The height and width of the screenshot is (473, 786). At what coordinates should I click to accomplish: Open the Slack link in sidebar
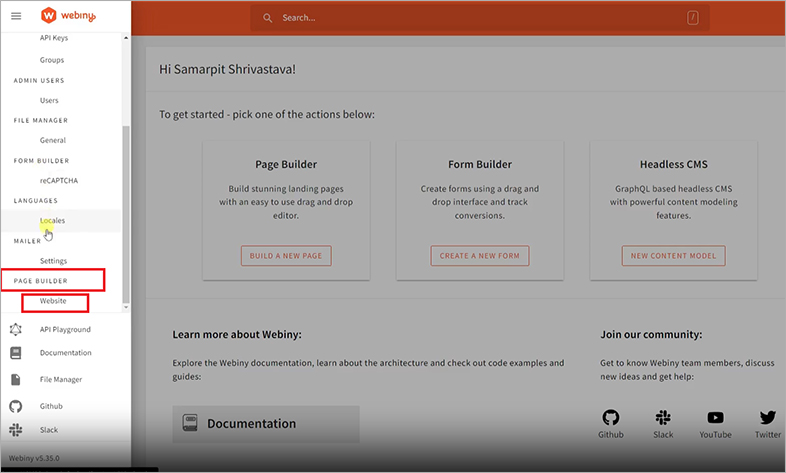[49, 430]
